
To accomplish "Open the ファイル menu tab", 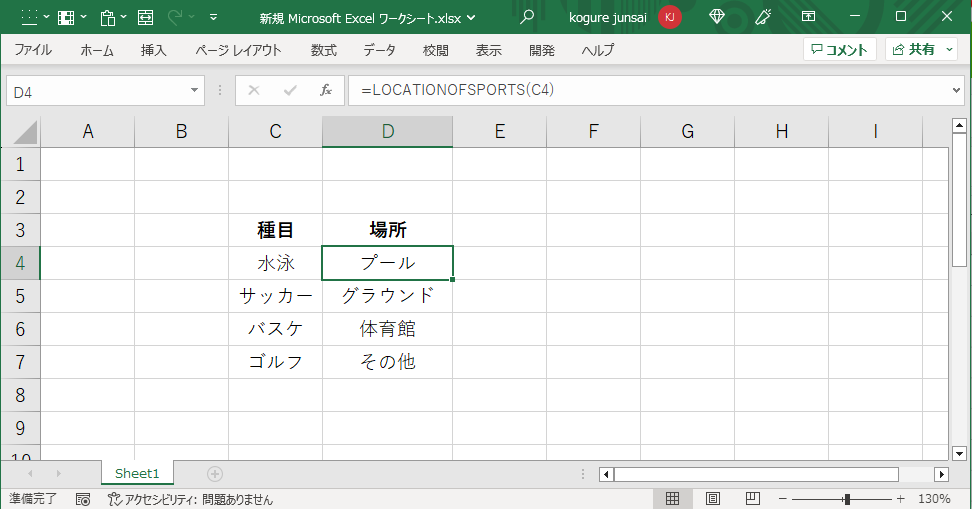I will [33, 50].
